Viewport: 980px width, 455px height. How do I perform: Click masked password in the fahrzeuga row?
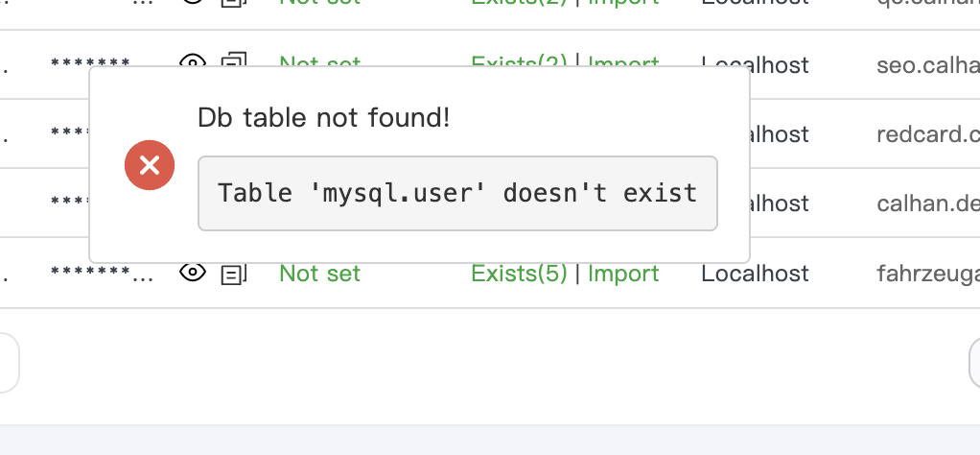click(101, 274)
